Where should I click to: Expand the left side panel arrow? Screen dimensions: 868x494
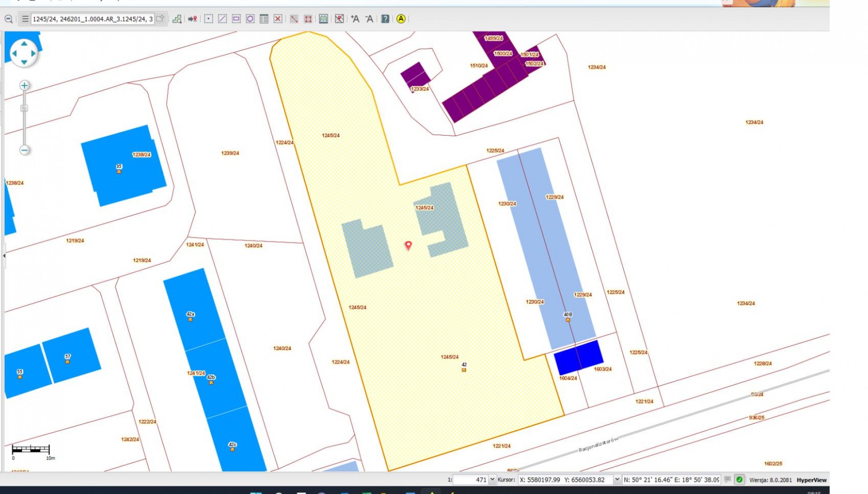(x=4, y=256)
